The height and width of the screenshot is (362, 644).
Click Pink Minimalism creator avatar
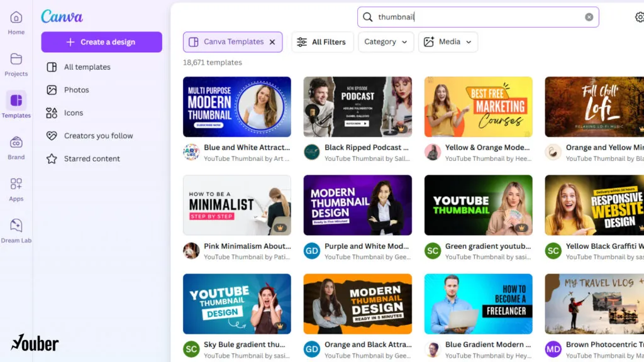[x=191, y=251]
